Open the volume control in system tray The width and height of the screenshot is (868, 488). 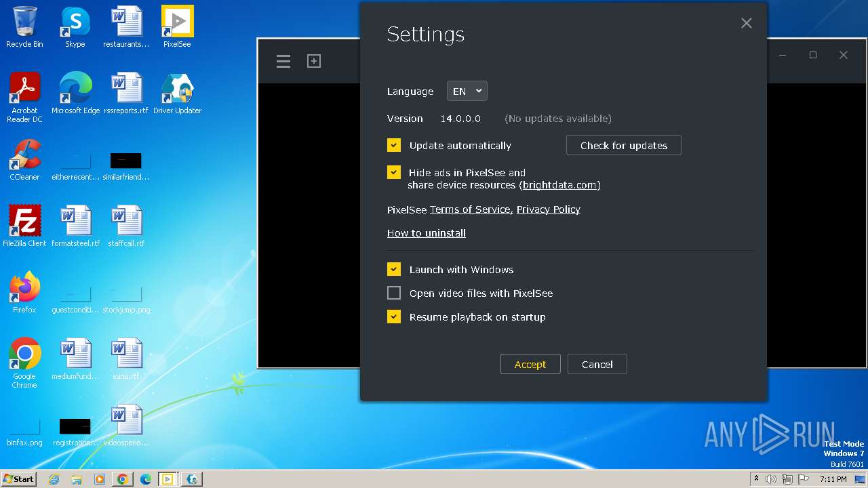(771, 479)
